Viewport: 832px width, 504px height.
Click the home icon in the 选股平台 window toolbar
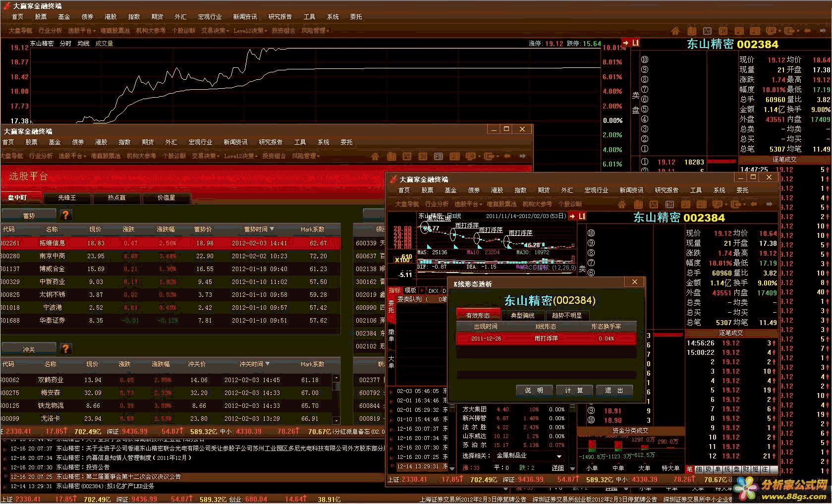pyautogui.click(x=375, y=156)
